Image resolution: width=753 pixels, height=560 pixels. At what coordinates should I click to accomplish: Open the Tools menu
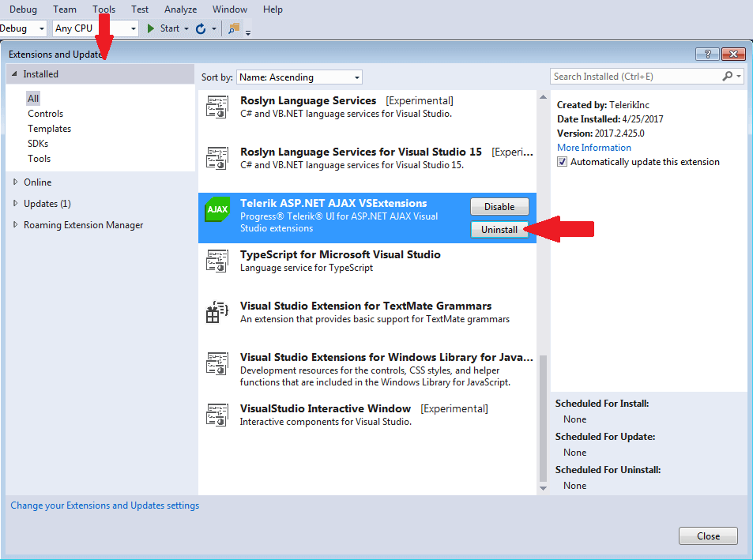[104, 9]
